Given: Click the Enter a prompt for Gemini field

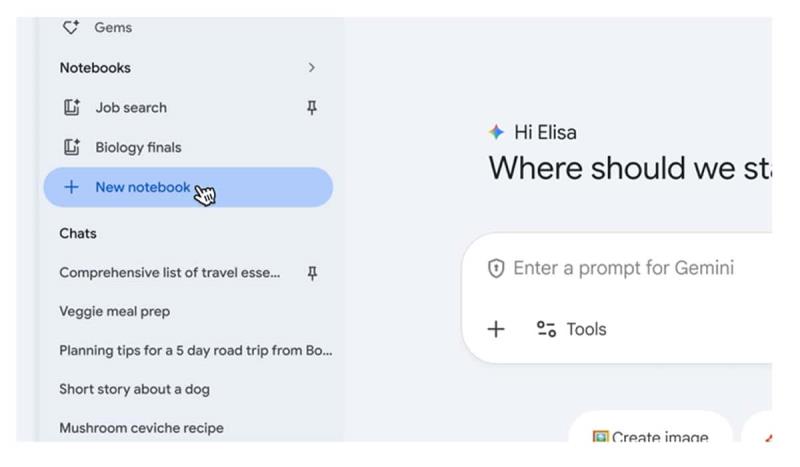Looking at the screenshot, I should (x=623, y=268).
